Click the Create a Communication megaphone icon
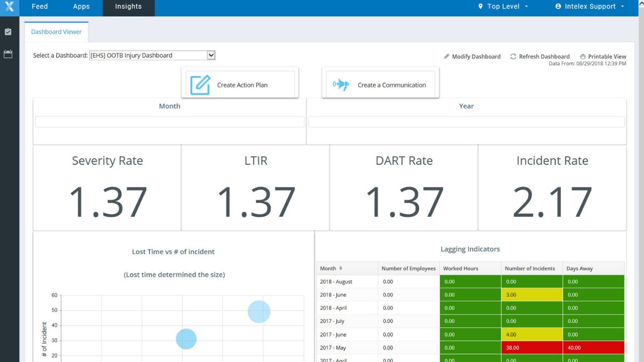This screenshot has width=644, height=362. coord(341,84)
